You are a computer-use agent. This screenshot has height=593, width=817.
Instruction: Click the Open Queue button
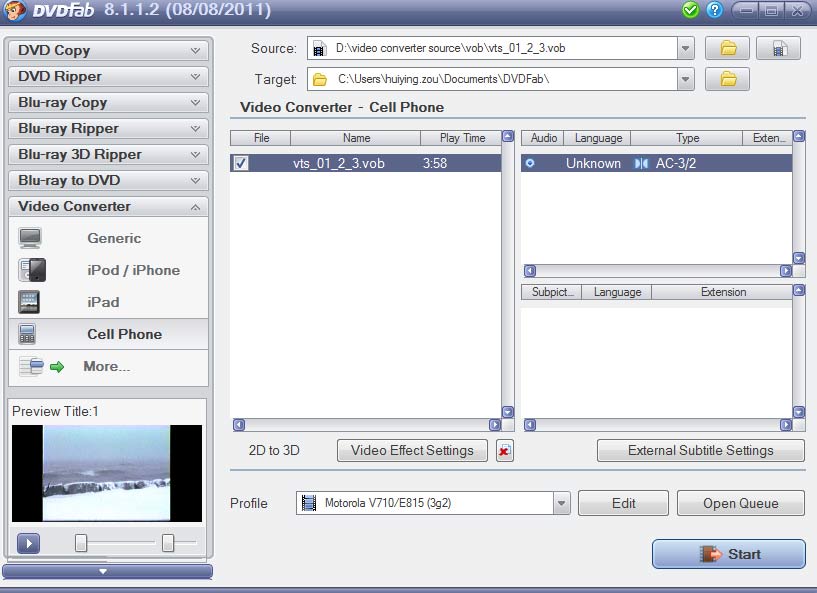[x=740, y=503]
